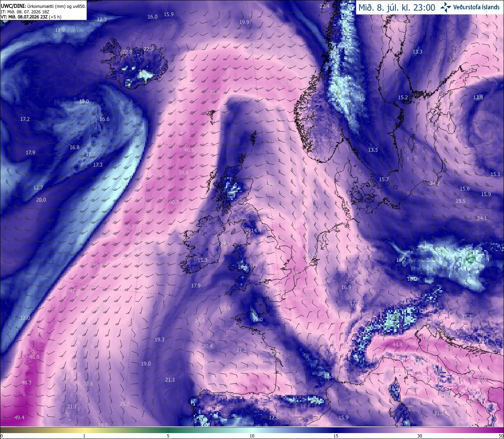The height and width of the screenshot is (439, 504).
Task: Click the UWC/DINI title in the legend box
Action: [13, 6]
